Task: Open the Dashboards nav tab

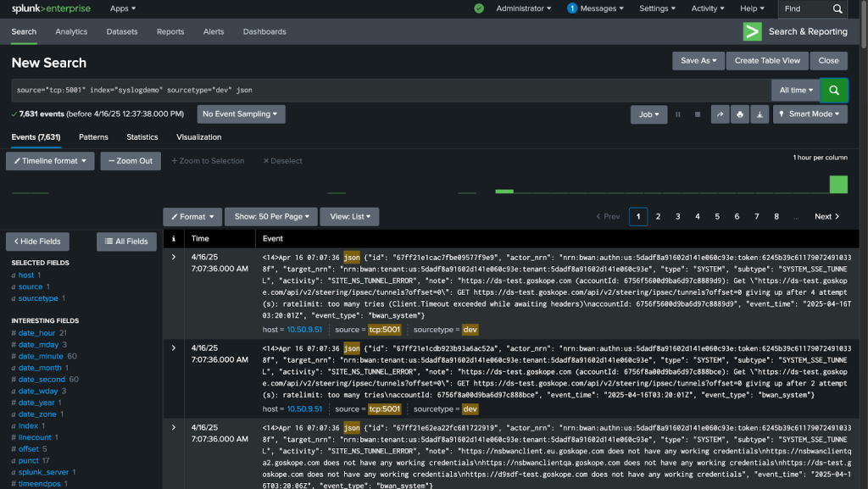Action: pos(264,31)
